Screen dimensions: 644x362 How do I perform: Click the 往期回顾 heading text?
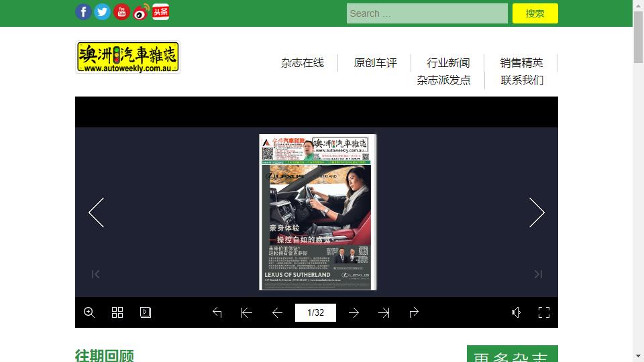pyautogui.click(x=105, y=355)
